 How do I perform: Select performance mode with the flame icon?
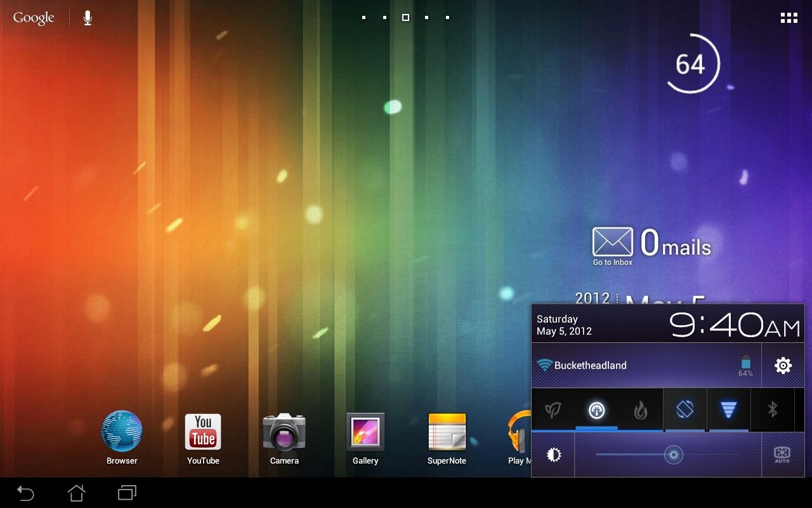(641, 410)
